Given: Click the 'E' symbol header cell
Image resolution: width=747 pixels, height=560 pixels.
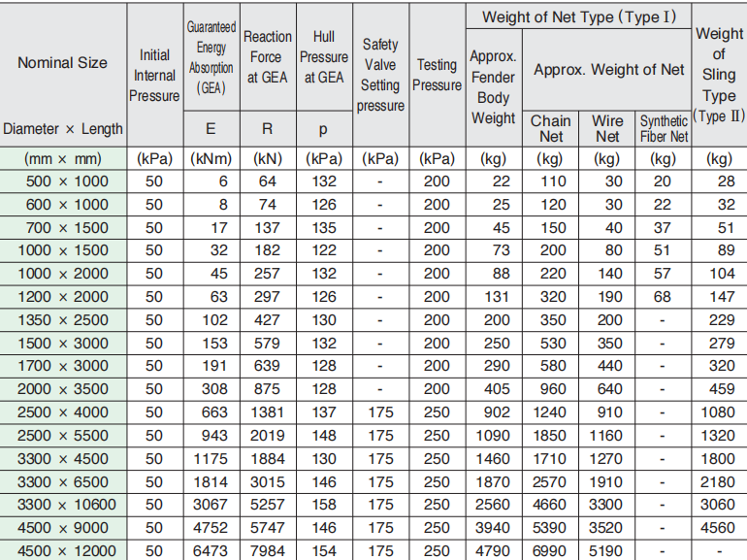Looking at the screenshot, I should pos(211,129).
